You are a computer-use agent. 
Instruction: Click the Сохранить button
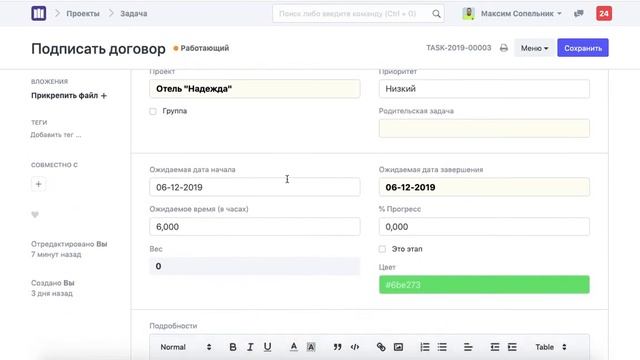click(583, 48)
